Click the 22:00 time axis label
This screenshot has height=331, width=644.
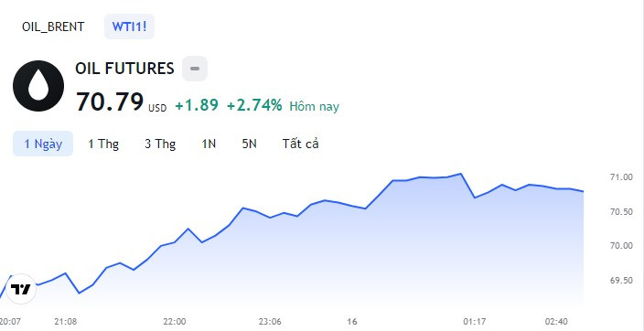pyautogui.click(x=174, y=322)
